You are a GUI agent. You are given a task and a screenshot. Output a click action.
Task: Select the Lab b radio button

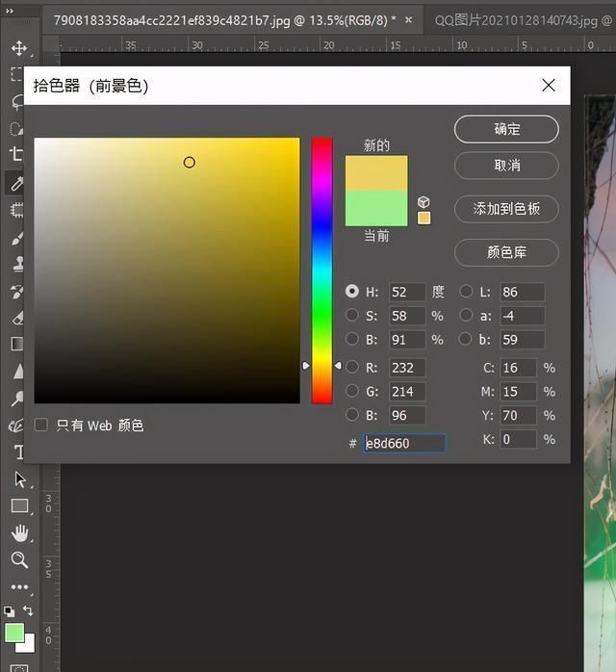pos(465,339)
